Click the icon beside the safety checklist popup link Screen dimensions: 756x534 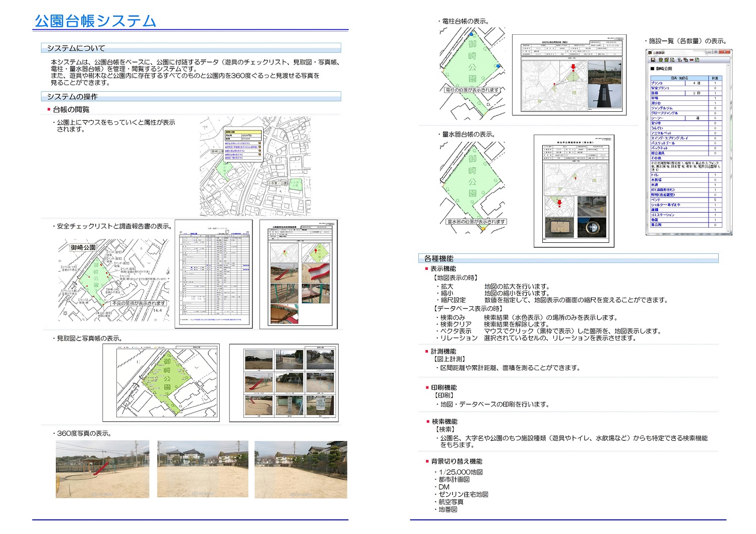[x=260, y=143]
